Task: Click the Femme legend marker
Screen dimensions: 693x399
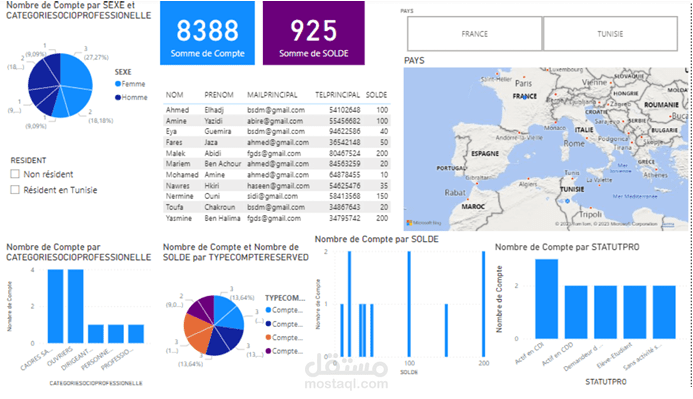Action: 118,84
